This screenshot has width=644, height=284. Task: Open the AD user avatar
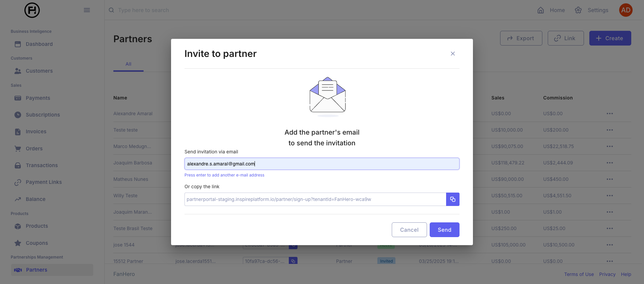[x=626, y=10]
